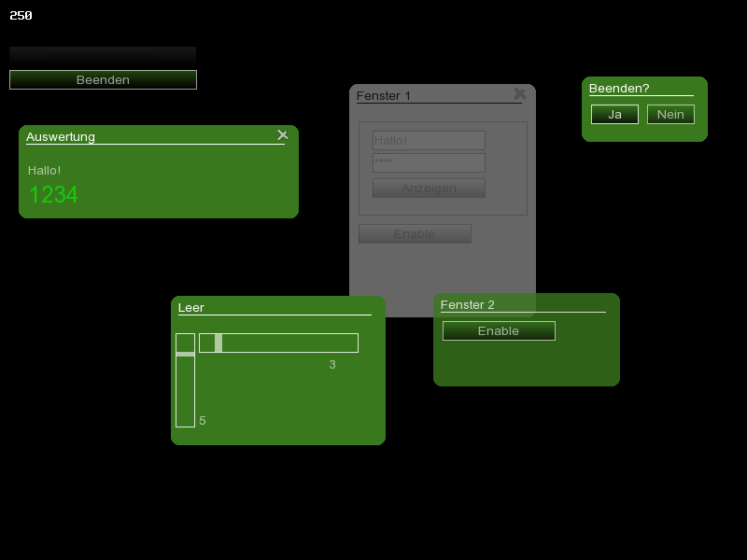Click the Beenden? dialog title
The height and width of the screenshot is (560, 747).
click(619, 89)
